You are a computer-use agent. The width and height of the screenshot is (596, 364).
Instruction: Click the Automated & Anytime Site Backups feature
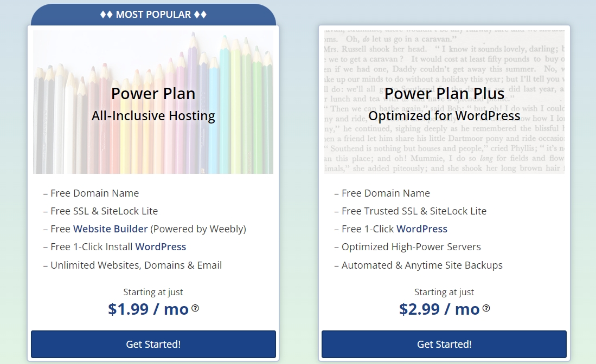(418, 265)
